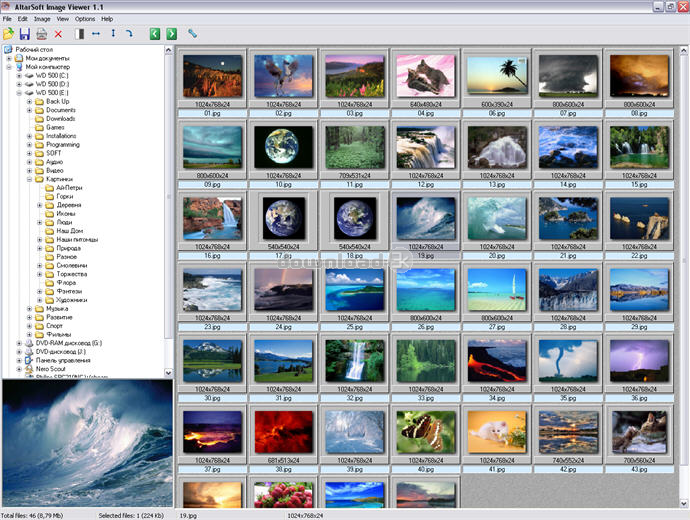Select the Pegasus thumbnail 02.jpg
The width and height of the screenshot is (690, 520).
(283, 76)
